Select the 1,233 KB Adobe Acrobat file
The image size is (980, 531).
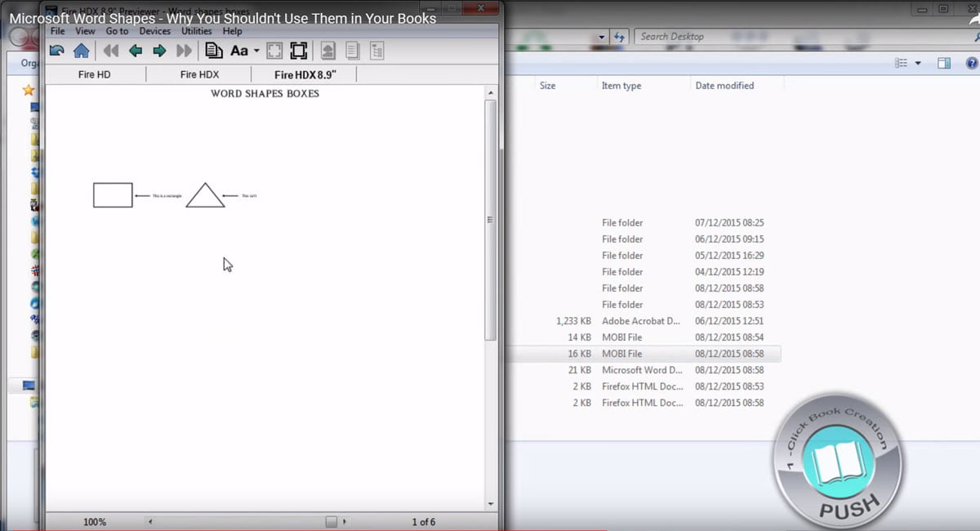tap(644, 321)
